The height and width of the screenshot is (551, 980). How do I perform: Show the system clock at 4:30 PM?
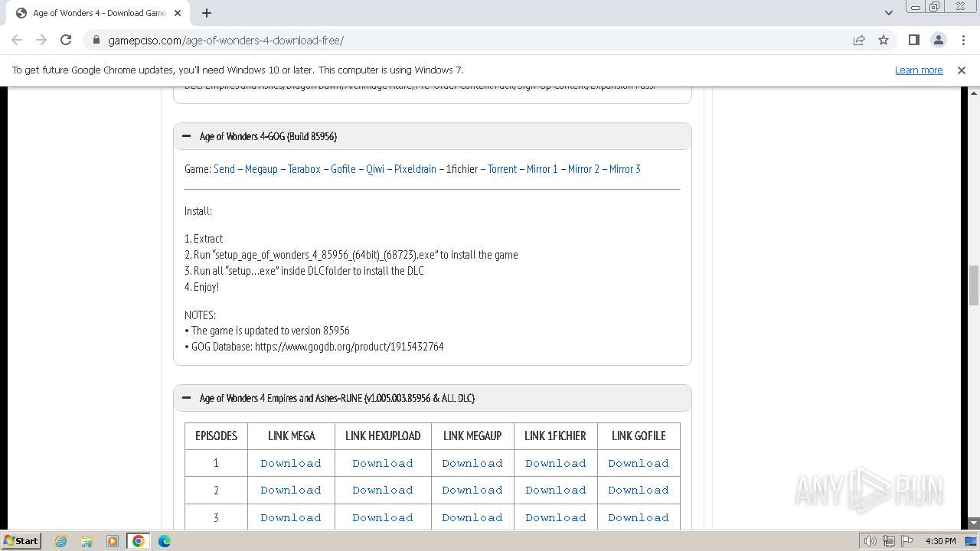[x=940, y=541]
